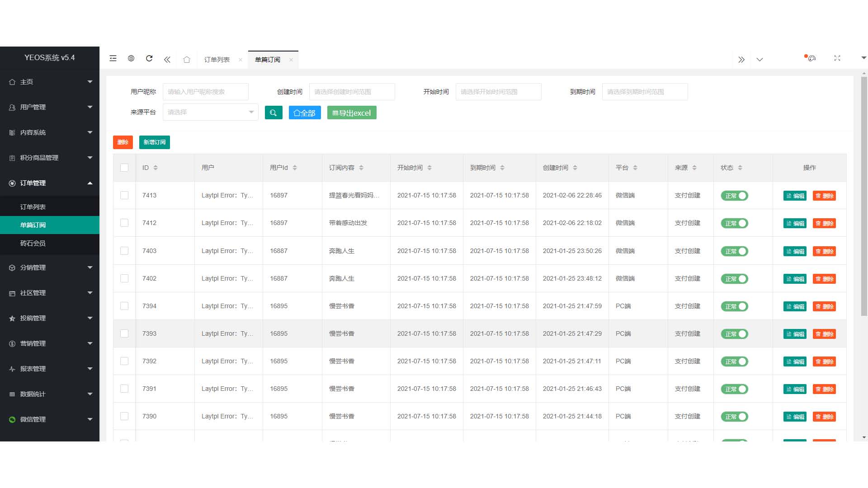Expand the 分销管理 sidebar menu
Viewport: 868px width, 488px height.
click(x=50, y=267)
